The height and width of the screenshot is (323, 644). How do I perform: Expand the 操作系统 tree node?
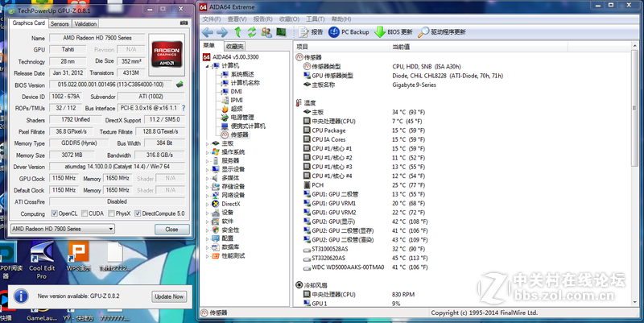[x=208, y=152]
